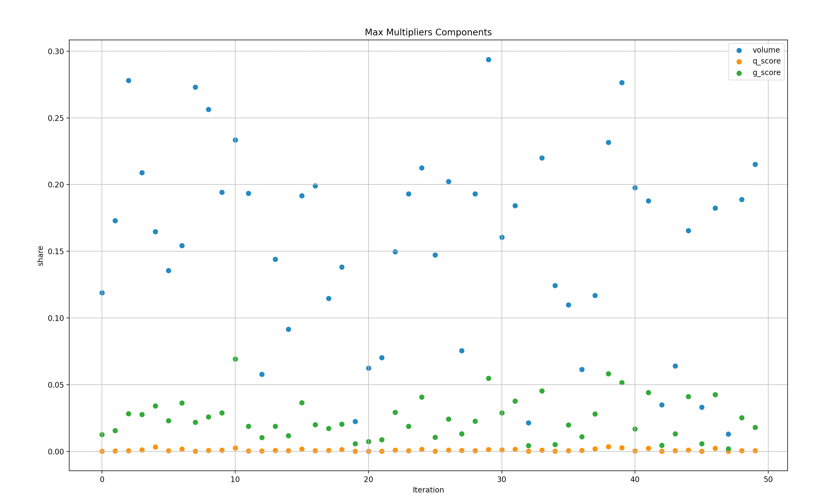The image size is (816, 504).
Task: Click the green g_score point at iteration 0
Action: pyautogui.click(x=102, y=435)
